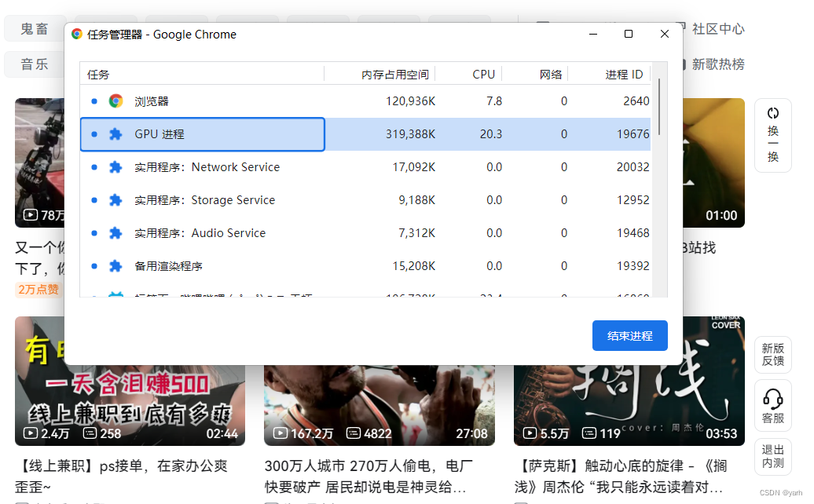Select 实用程序: Network Service row
Image resolution: width=814 pixels, height=504 pixels.
click(365, 167)
